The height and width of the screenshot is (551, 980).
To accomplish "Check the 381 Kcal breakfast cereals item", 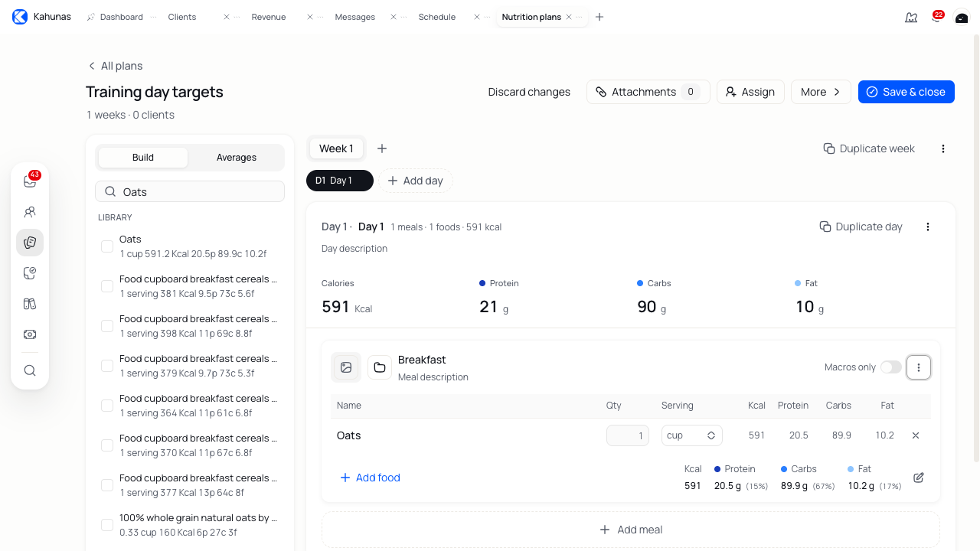I will pyautogui.click(x=107, y=286).
